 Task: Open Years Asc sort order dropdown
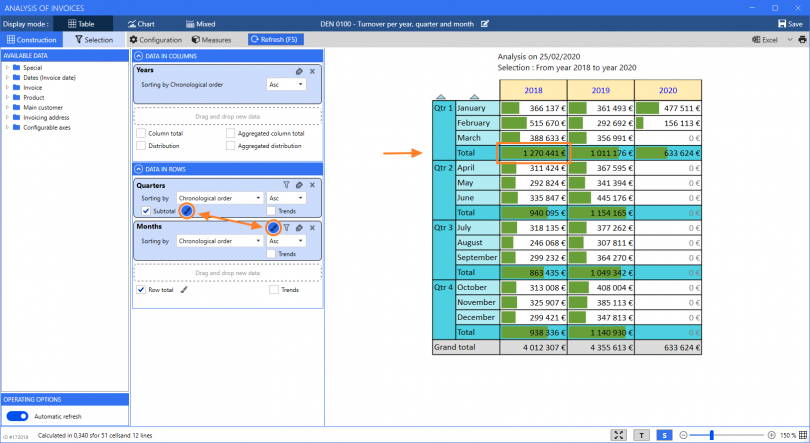[x=286, y=84]
